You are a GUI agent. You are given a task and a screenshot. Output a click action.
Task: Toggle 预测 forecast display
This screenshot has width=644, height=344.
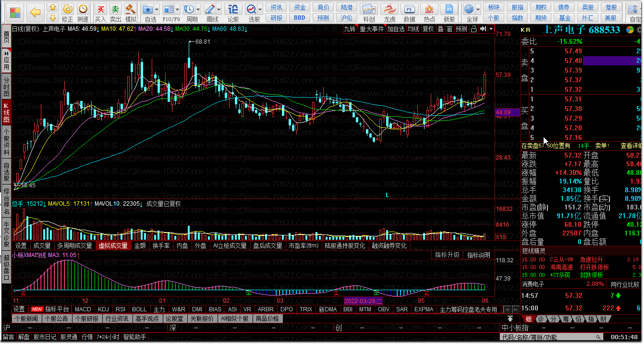click(x=461, y=29)
